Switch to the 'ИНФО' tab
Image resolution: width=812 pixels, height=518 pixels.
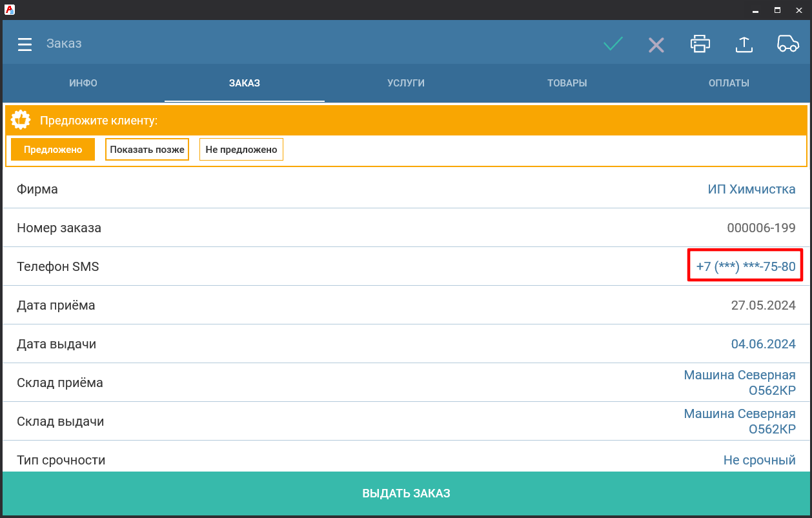coord(83,83)
